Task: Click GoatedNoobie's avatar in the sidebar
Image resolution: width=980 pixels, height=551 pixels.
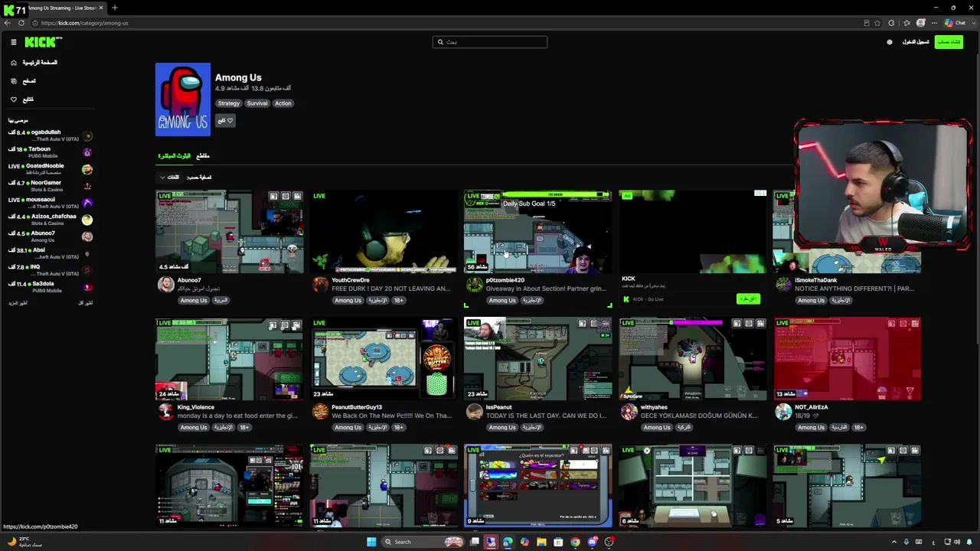Action: (87, 169)
